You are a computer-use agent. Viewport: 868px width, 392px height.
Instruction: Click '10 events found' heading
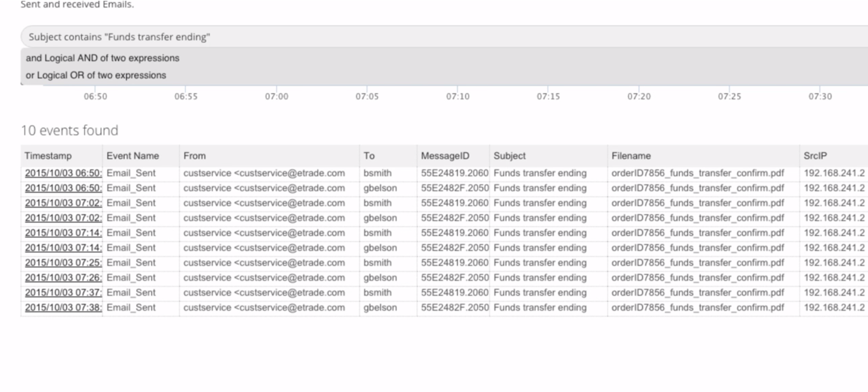click(x=69, y=130)
